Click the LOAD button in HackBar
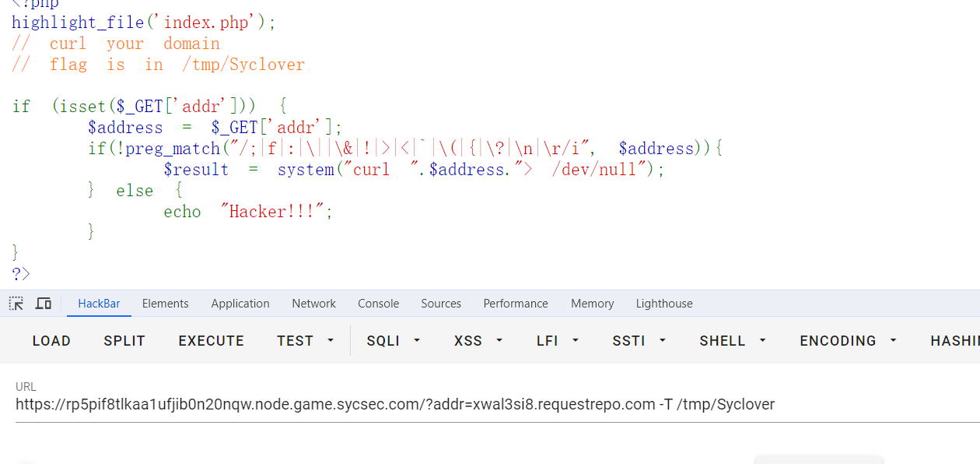Image resolution: width=980 pixels, height=464 pixels. [51, 341]
